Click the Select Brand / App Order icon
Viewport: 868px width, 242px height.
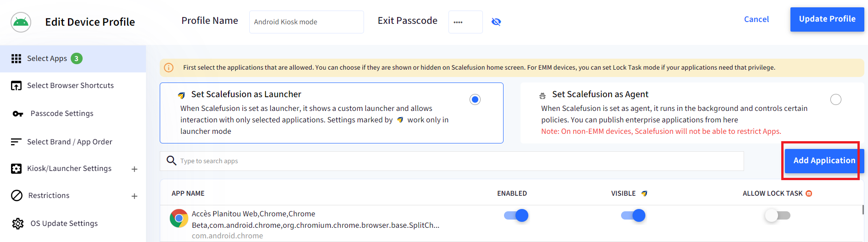[16, 142]
